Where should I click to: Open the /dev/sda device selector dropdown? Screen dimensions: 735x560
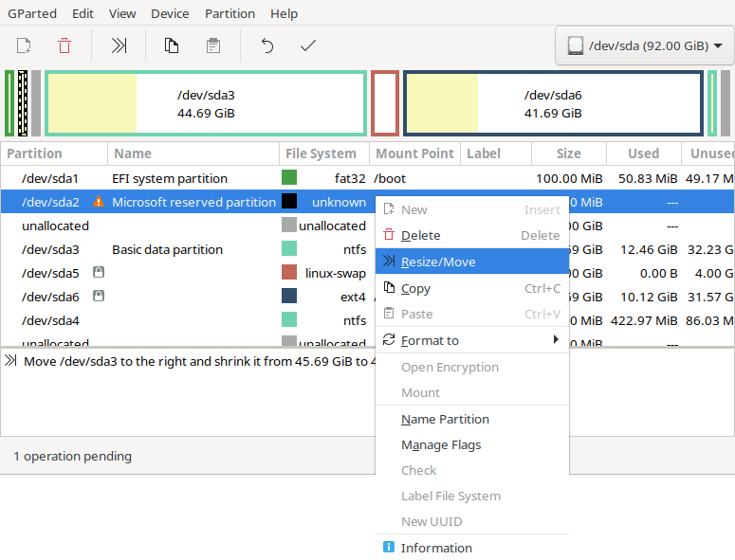click(x=644, y=45)
